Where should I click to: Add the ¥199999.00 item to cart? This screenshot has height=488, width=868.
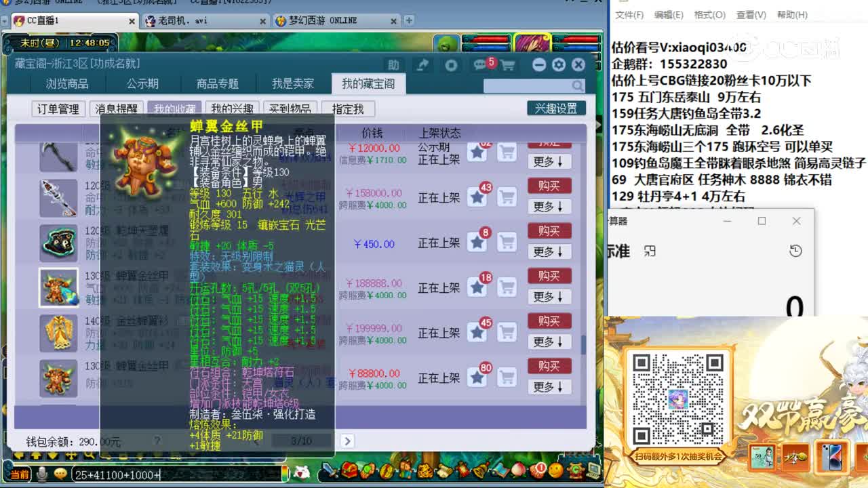point(507,332)
